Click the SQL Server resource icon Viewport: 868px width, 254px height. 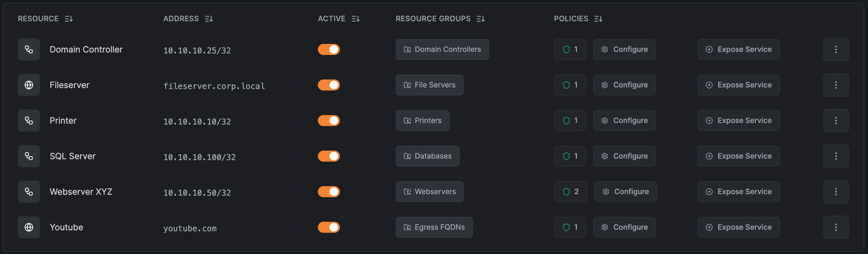29,156
